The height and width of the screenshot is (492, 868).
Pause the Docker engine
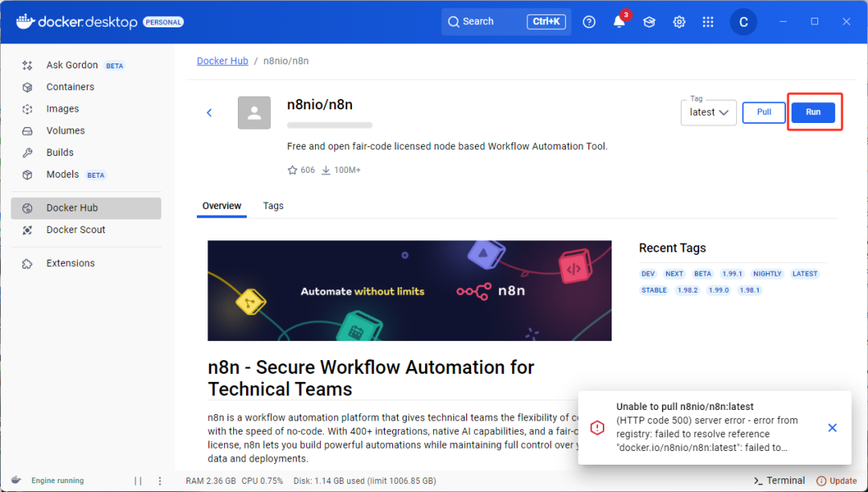138,481
